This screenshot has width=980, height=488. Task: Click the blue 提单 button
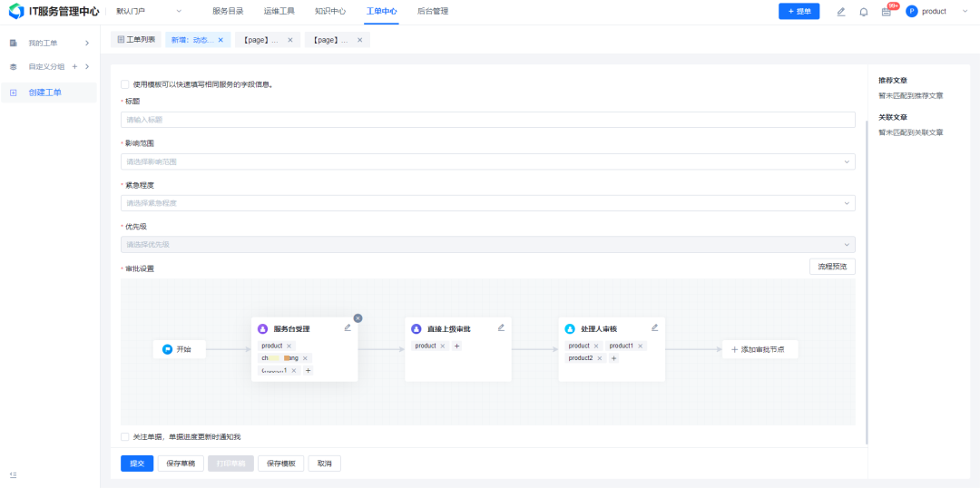click(799, 11)
